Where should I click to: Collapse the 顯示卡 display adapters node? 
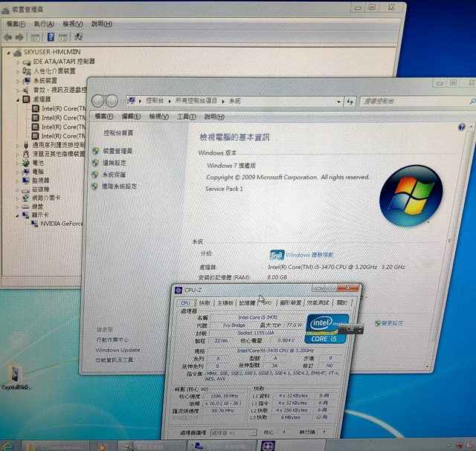coord(17,214)
